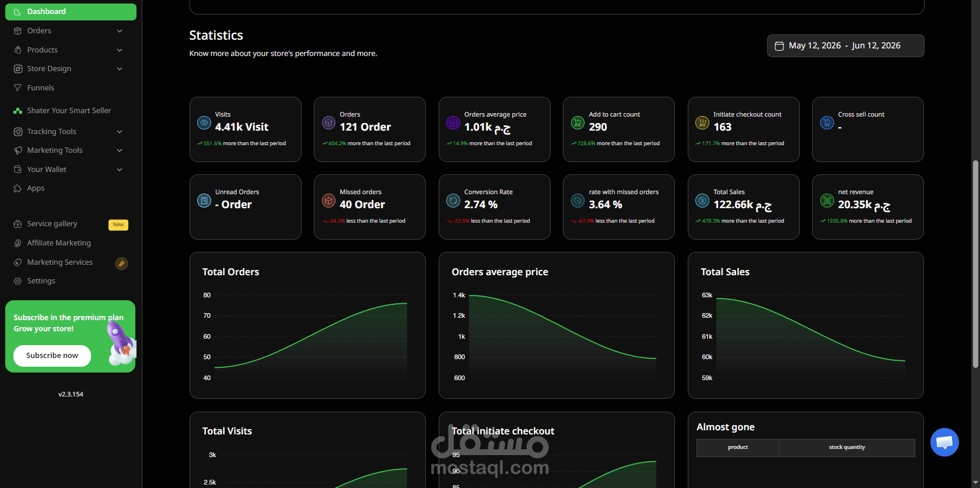Expand the Orders sidebar chevron
This screenshot has width=980, height=488.
(x=120, y=31)
